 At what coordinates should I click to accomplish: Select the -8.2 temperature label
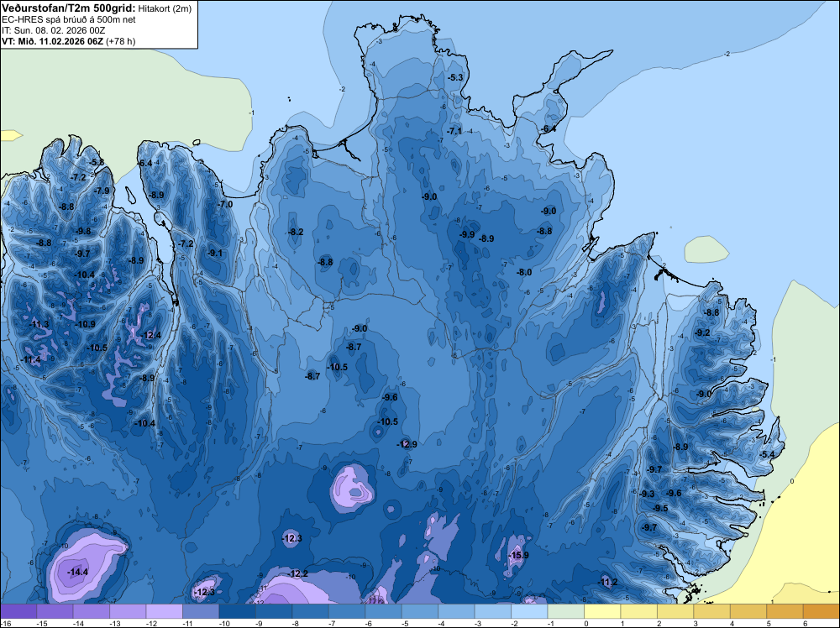click(x=295, y=232)
